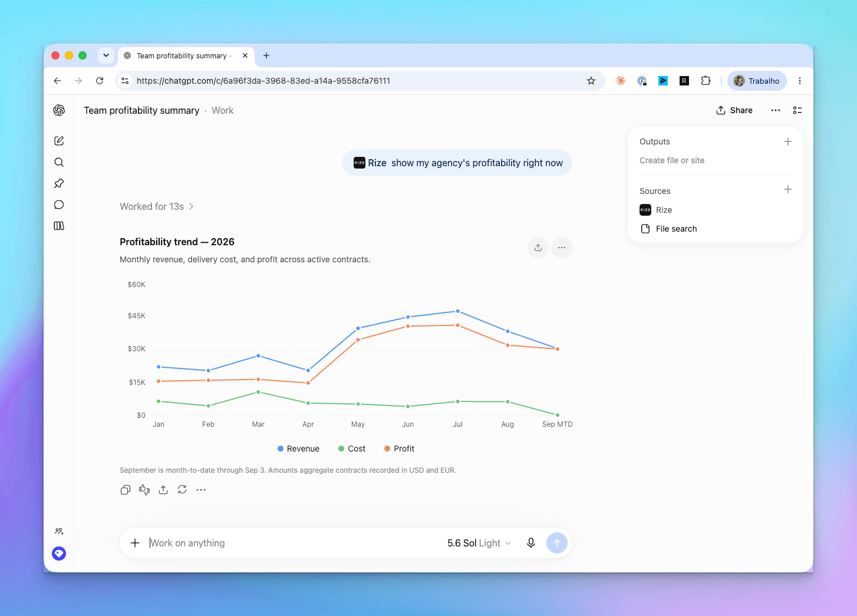This screenshot has width=857, height=616.
Task: Click the 'Sep MTD' axis label
Action: [558, 424]
